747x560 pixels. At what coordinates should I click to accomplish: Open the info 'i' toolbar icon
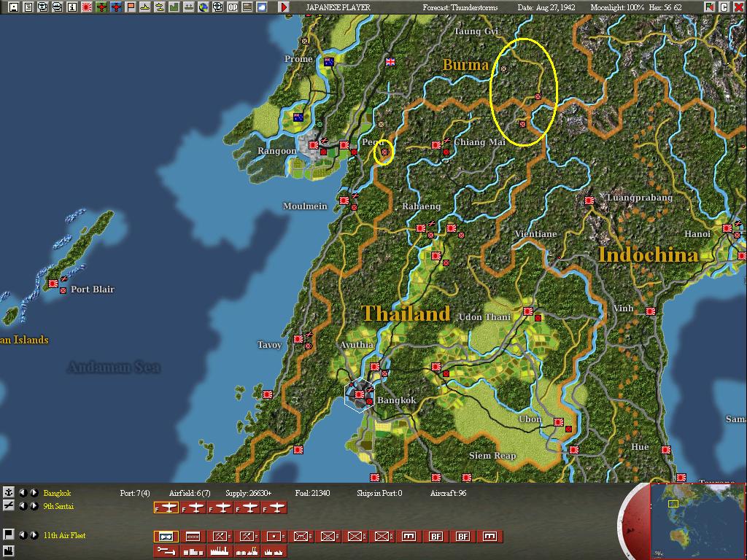72,7
